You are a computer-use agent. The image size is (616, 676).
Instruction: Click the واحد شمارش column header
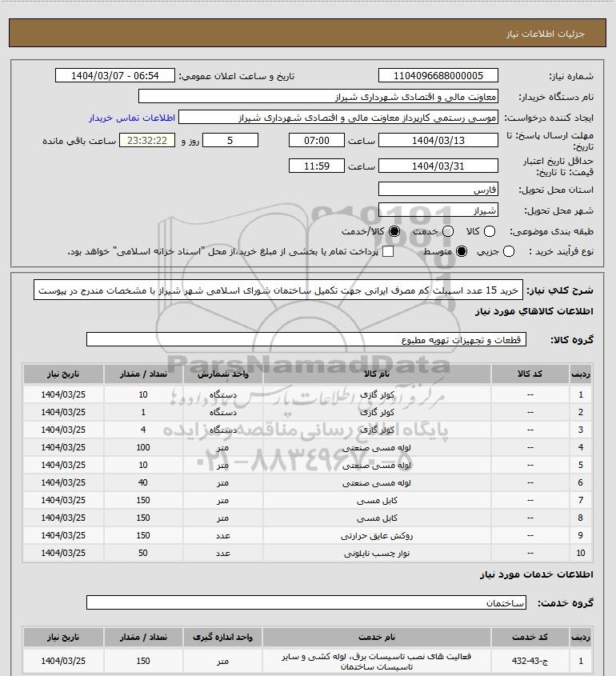[x=223, y=374]
